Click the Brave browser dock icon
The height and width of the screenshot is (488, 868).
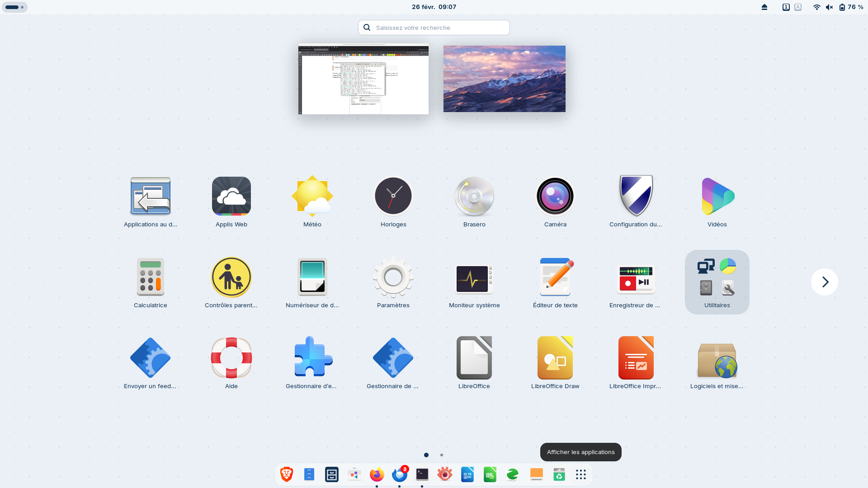[287, 474]
